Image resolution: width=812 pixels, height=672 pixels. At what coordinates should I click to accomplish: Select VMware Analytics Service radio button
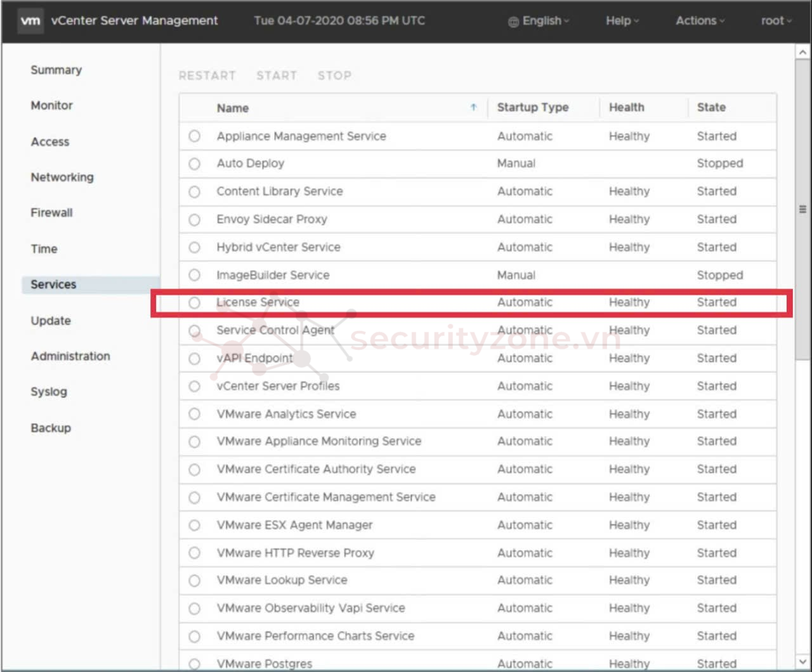[195, 414]
